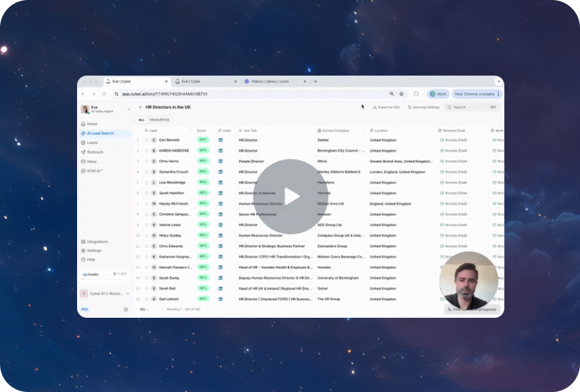The height and width of the screenshot is (392, 580).
Task: Open Outreach from the sidebar
Action: [x=92, y=152]
